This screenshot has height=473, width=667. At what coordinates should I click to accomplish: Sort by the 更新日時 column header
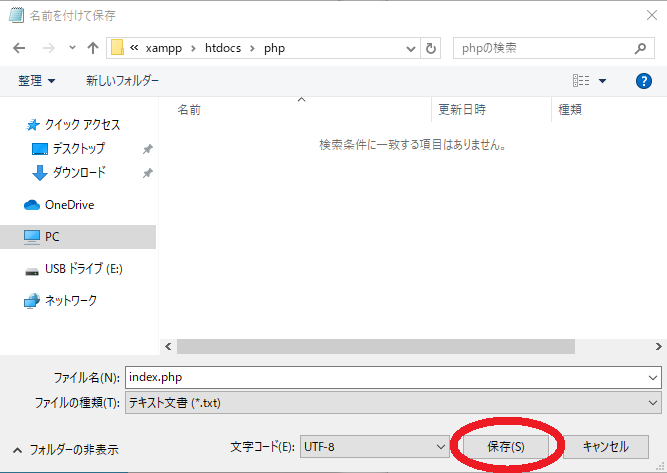(x=462, y=110)
